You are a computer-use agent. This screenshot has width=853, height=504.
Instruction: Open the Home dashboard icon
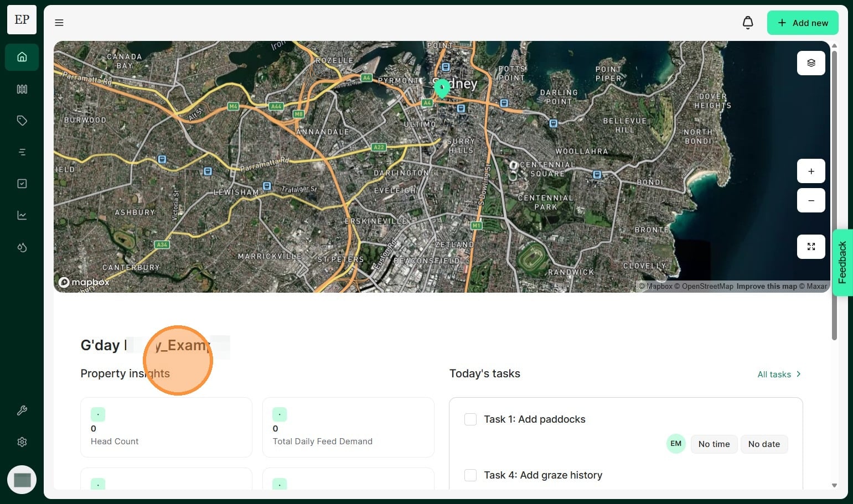point(22,57)
